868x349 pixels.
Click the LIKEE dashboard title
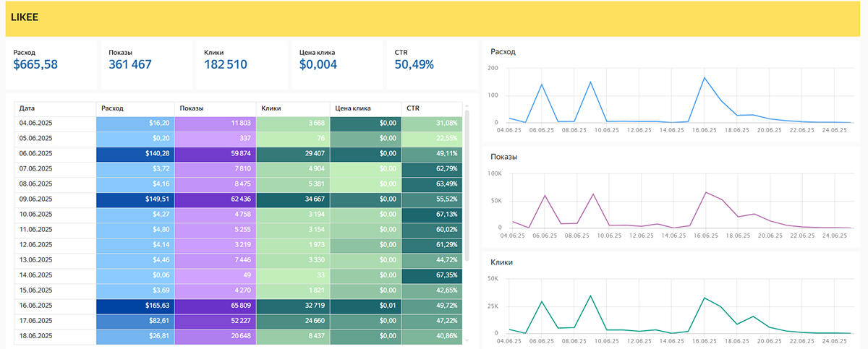24,17
